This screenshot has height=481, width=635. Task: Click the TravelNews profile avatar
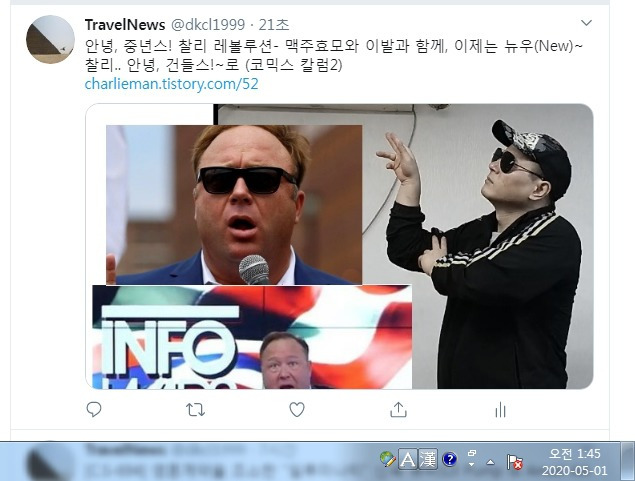pyautogui.click(x=50, y=39)
